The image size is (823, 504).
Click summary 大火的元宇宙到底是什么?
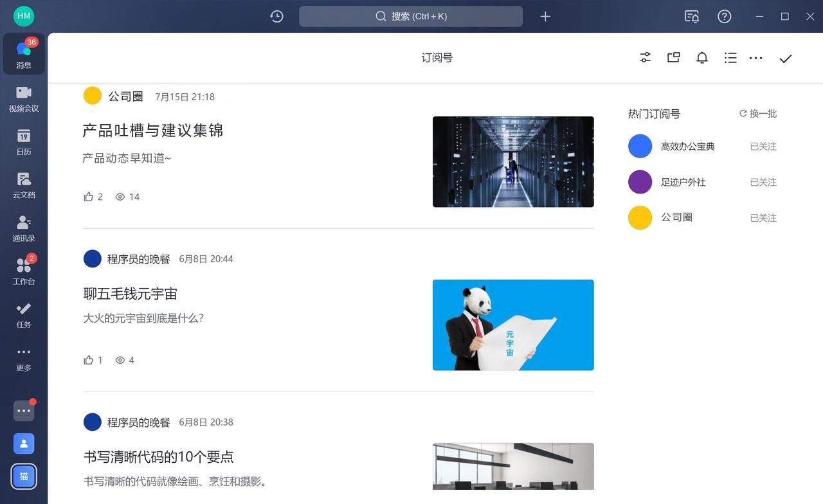tap(143, 318)
